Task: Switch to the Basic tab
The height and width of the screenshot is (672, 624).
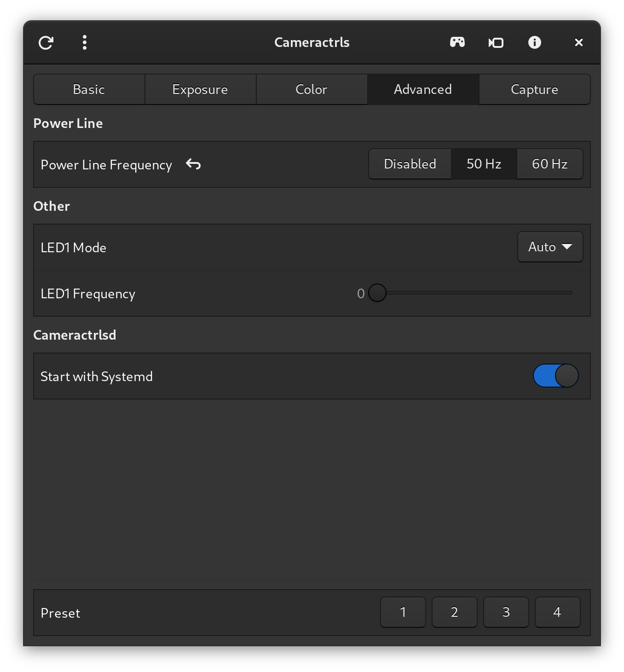Action: (x=89, y=89)
